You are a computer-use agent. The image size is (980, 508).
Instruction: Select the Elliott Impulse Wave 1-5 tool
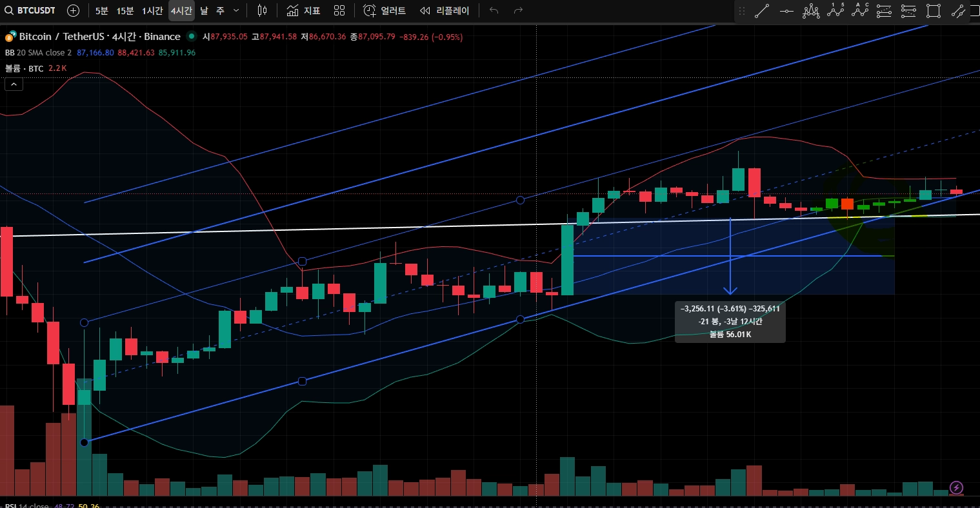[836, 11]
